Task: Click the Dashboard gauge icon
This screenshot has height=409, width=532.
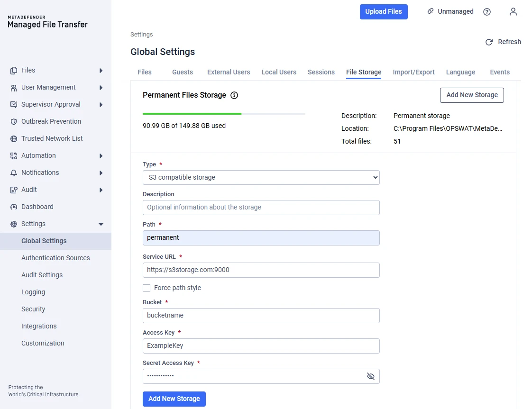Action: pyautogui.click(x=14, y=207)
